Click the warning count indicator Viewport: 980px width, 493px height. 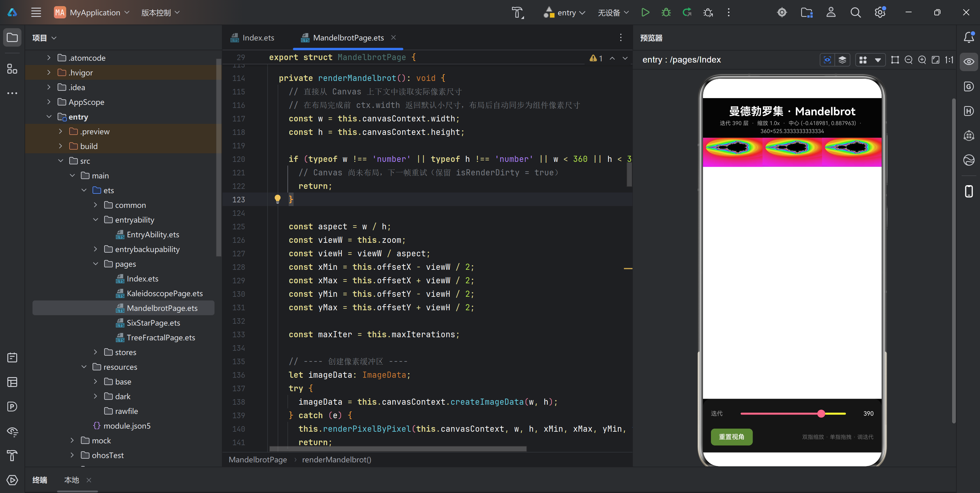[596, 58]
